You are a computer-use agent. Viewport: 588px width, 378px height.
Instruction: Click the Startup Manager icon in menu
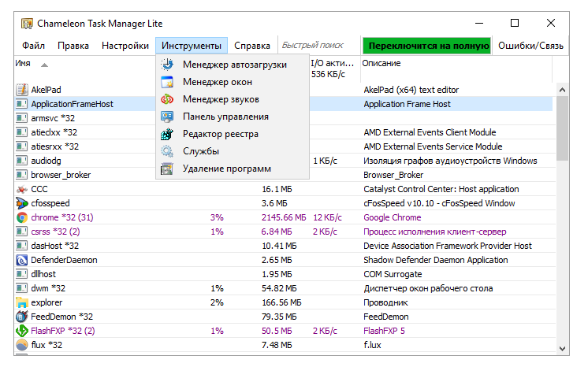167,65
